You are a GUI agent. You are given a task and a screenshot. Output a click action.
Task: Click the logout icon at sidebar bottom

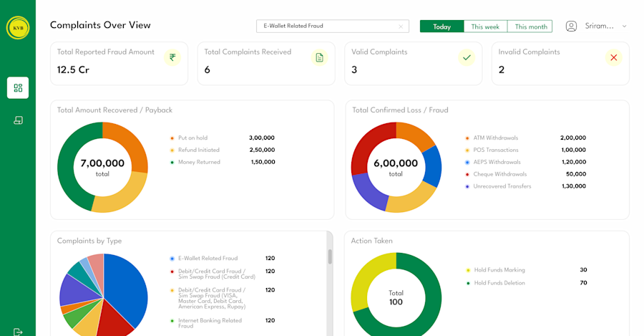coord(18,332)
